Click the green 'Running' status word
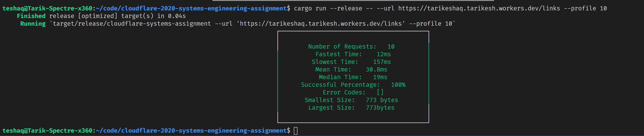Viewport: 644px width, 136px height. click(x=33, y=24)
